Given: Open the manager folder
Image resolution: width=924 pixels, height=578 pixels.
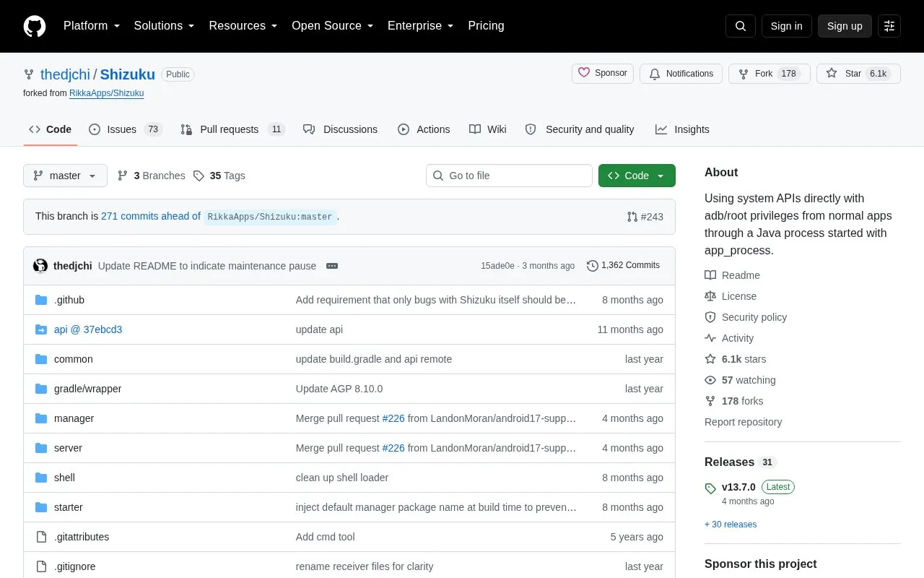Looking at the screenshot, I should click(x=74, y=418).
